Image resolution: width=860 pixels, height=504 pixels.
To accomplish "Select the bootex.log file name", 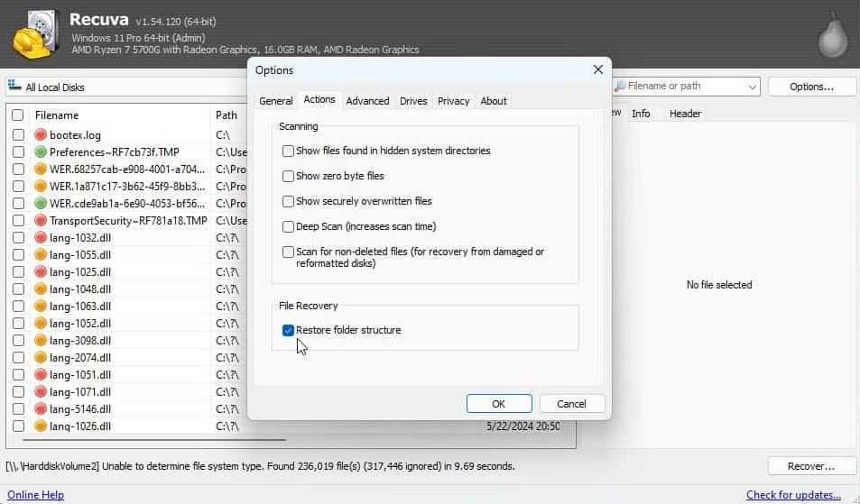I will pyautogui.click(x=75, y=134).
